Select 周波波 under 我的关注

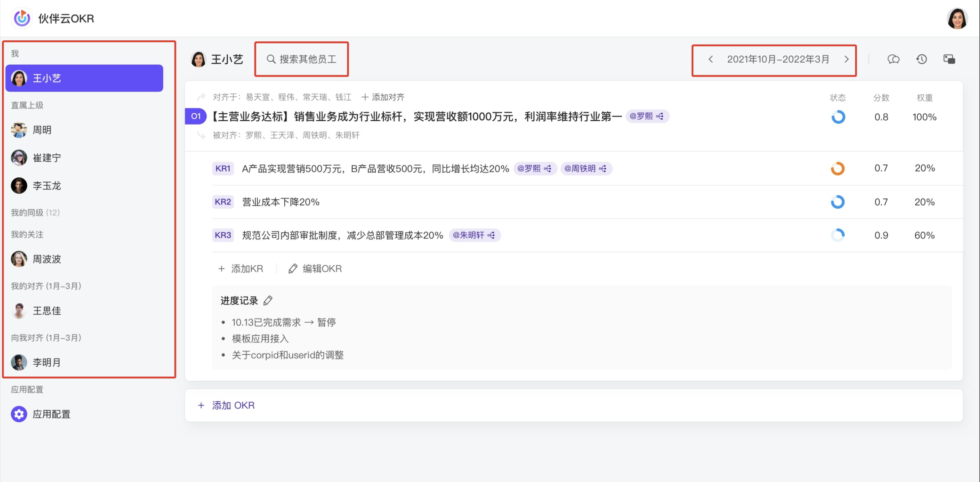pos(46,259)
